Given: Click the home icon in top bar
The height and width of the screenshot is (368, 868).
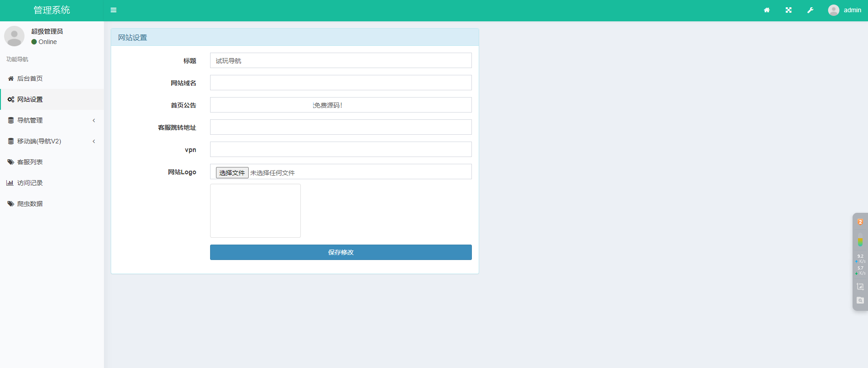Looking at the screenshot, I should 766,10.
